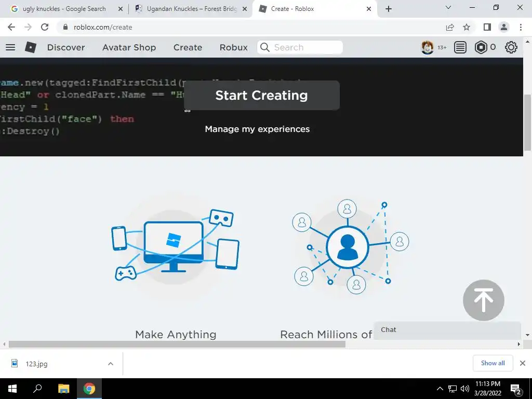Open the Robux nav link
The height and width of the screenshot is (399, 532).
234,47
